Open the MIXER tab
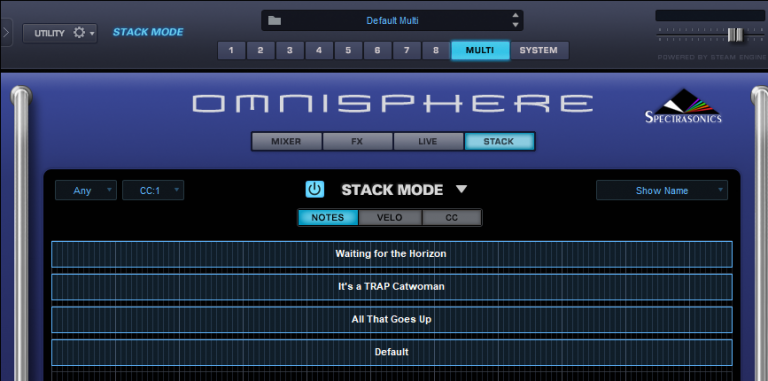 pos(287,141)
